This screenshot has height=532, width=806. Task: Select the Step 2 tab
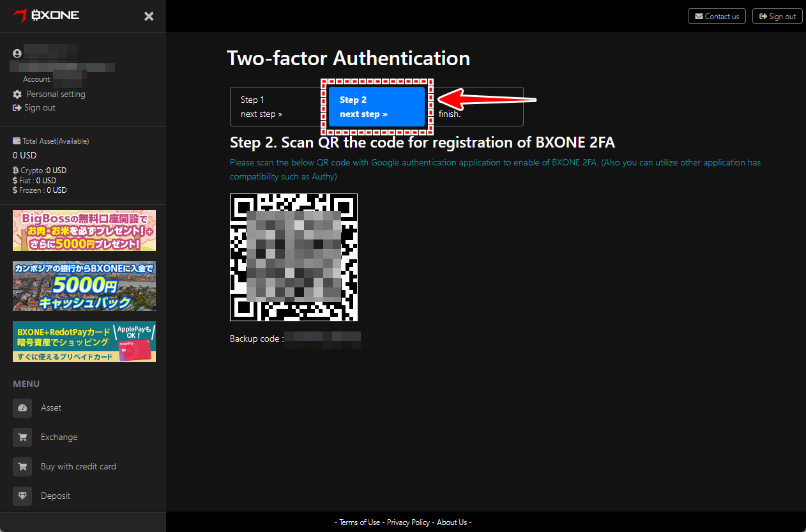point(377,107)
